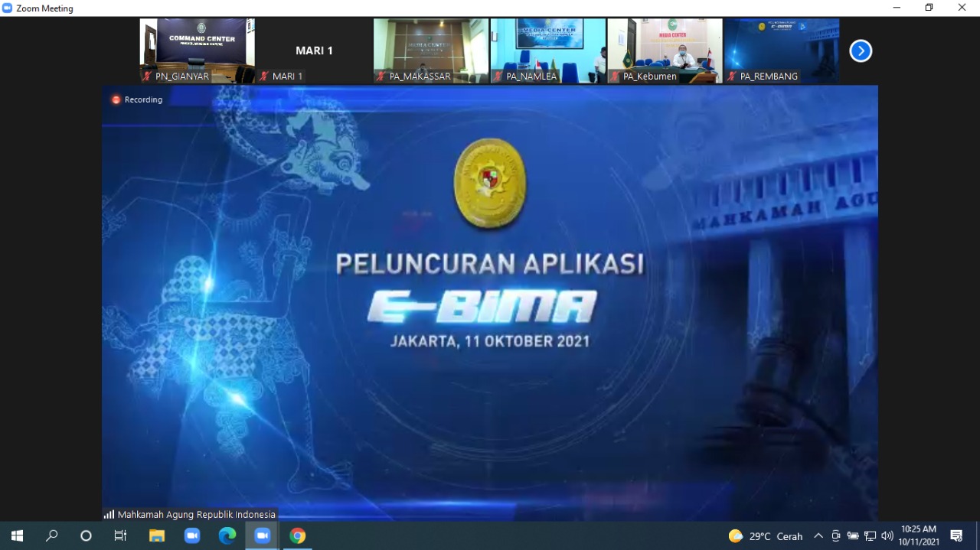Screen dimensions: 980x550
Task: Show next participants with the blue arrow
Action: click(x=861, y=51)
